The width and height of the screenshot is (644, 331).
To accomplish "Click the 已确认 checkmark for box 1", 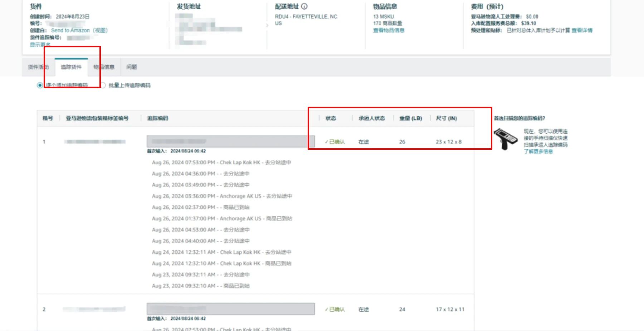I will (x=327, y=142).
